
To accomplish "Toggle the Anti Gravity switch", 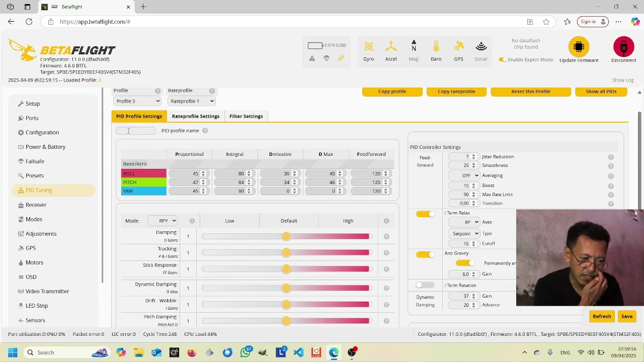I will (425, 254).
